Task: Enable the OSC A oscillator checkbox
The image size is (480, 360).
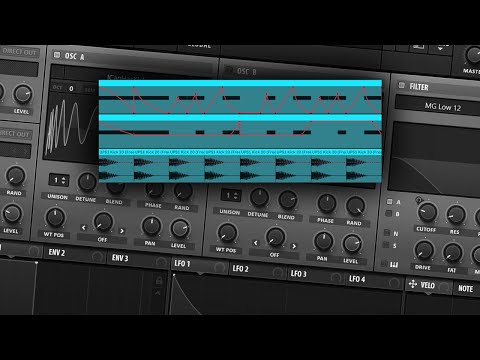Action: tap(57, 55)
